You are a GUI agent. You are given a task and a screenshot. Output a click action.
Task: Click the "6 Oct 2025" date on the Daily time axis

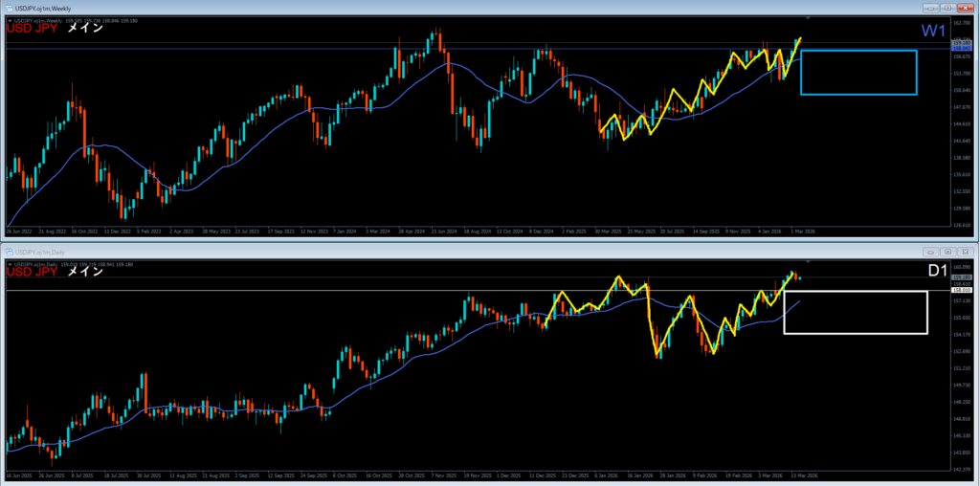coord(345,475)
